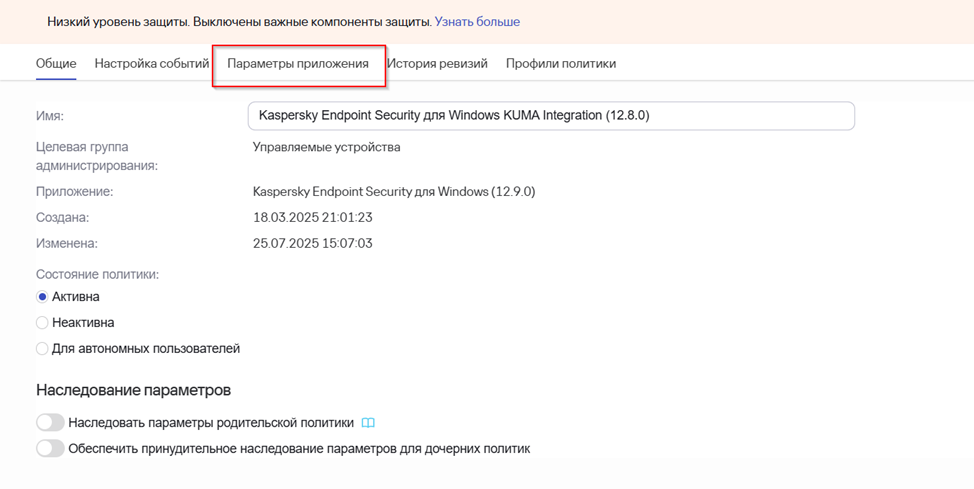Open the help book icon beside parent policy inheritance
Viewport: 974px width, 489px height.
coord(369,423)
